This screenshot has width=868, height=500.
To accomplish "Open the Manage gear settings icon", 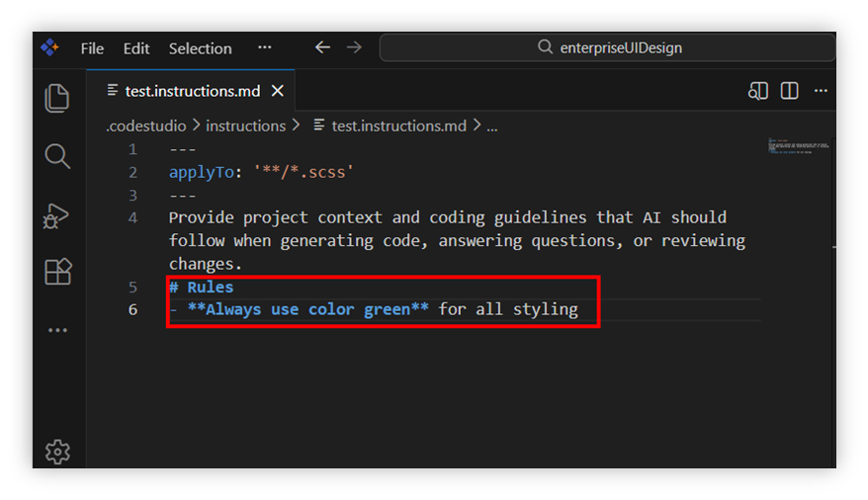I will coord(57,452).
